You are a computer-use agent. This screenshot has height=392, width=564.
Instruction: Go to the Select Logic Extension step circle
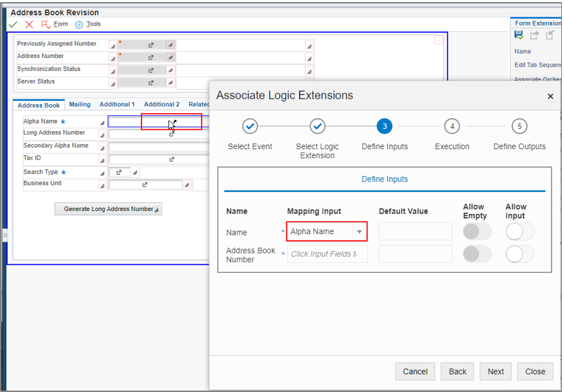coord(318,126)
